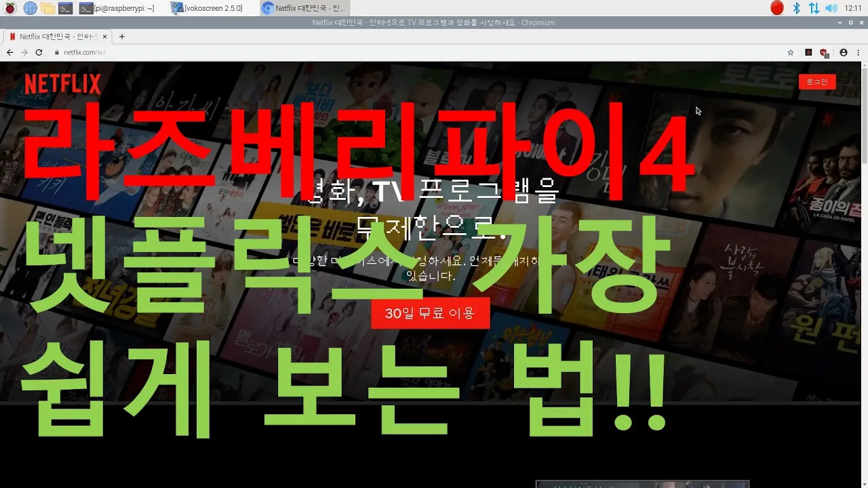Select the Netflix Chromium taskbar entry
868x488 pixels.
(305, 8)
